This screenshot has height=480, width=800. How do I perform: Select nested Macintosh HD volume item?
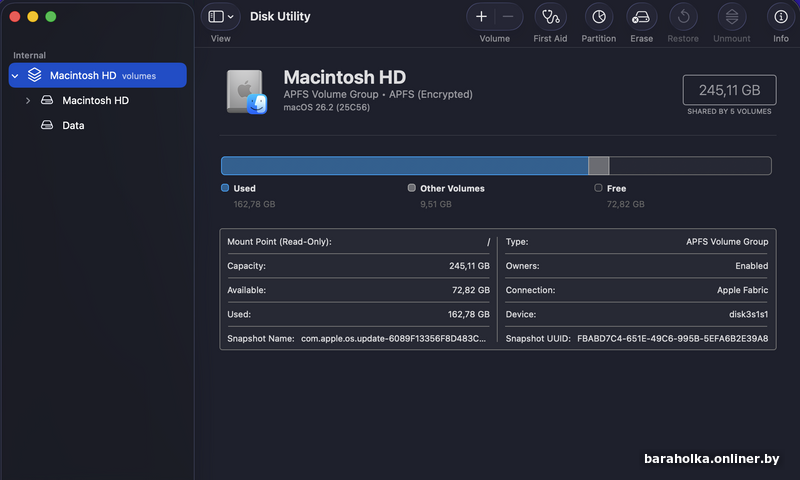pos(94,101)
